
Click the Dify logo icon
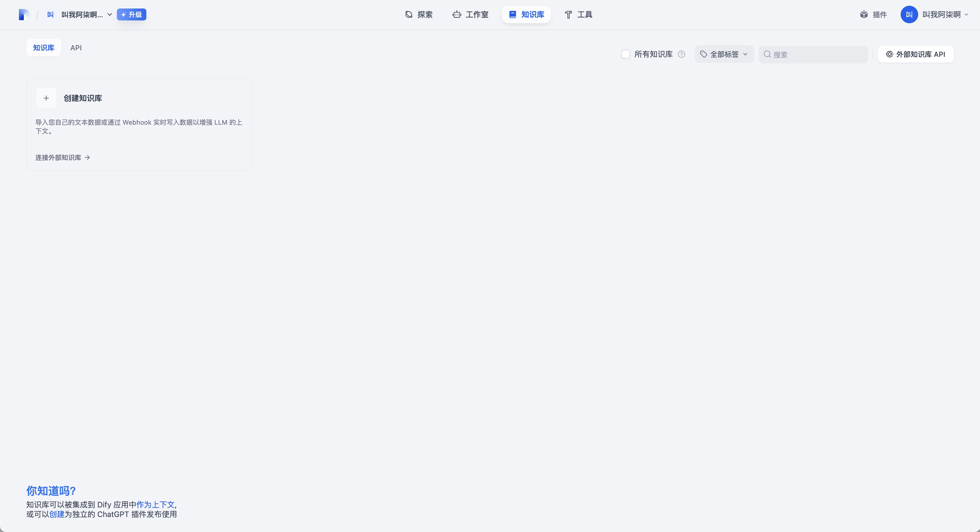(x=24, y=15)
